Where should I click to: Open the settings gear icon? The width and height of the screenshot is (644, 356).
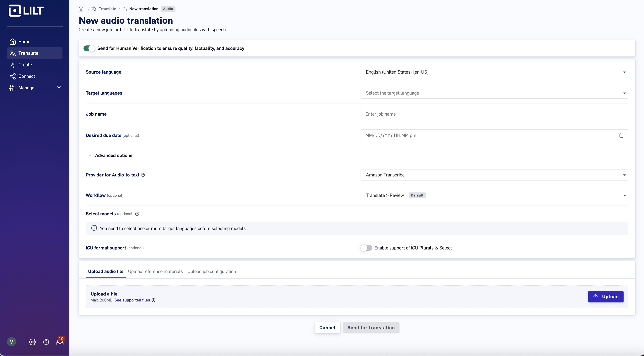click(x=32, y=342)
